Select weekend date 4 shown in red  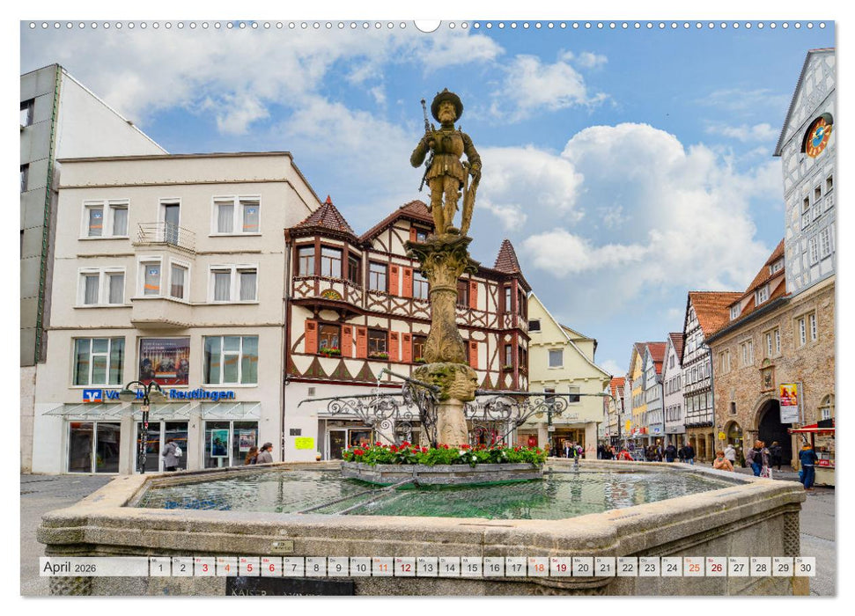tap(226, 569)
